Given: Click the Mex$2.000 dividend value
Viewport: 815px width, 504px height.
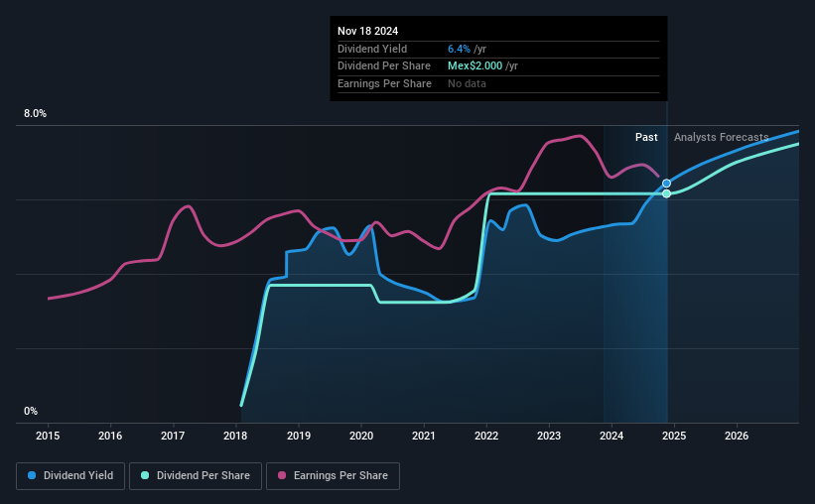Looking at the screenshot, I should [475, 66].
